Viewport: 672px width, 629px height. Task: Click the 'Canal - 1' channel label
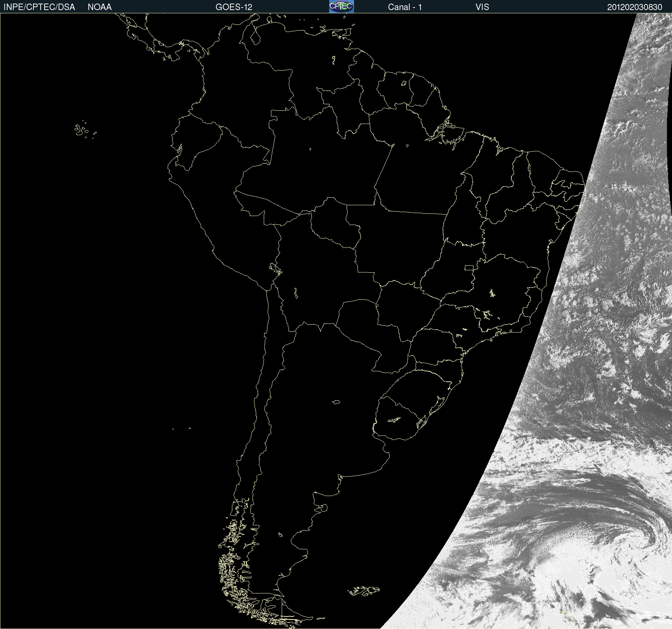tap(405, 7)
